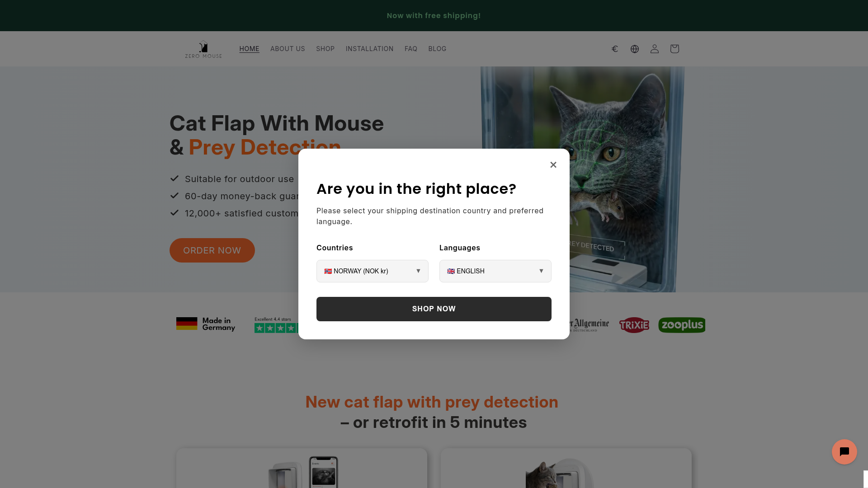Open the Shop menu item
The image size is (868, 488).
(x=325, y=49)
